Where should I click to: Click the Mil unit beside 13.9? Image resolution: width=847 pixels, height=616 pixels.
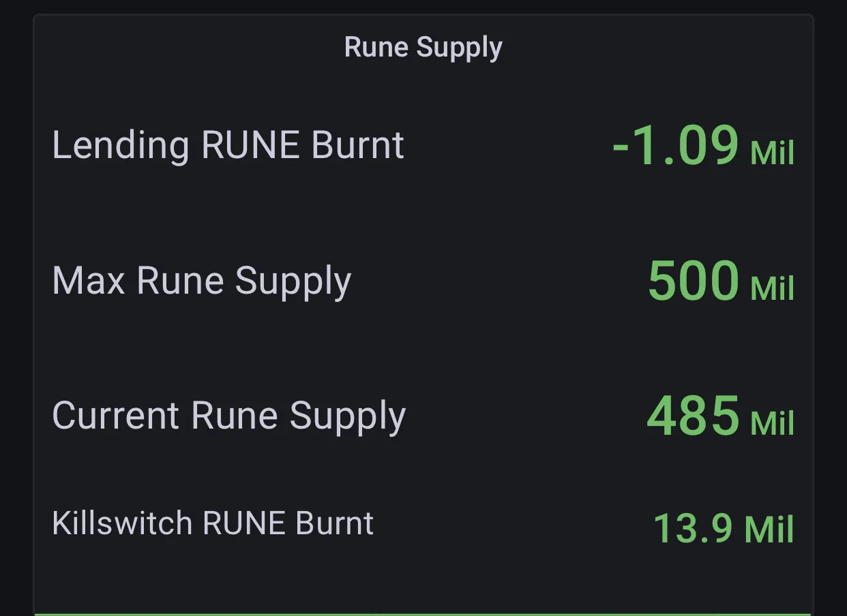coord(769,529)
